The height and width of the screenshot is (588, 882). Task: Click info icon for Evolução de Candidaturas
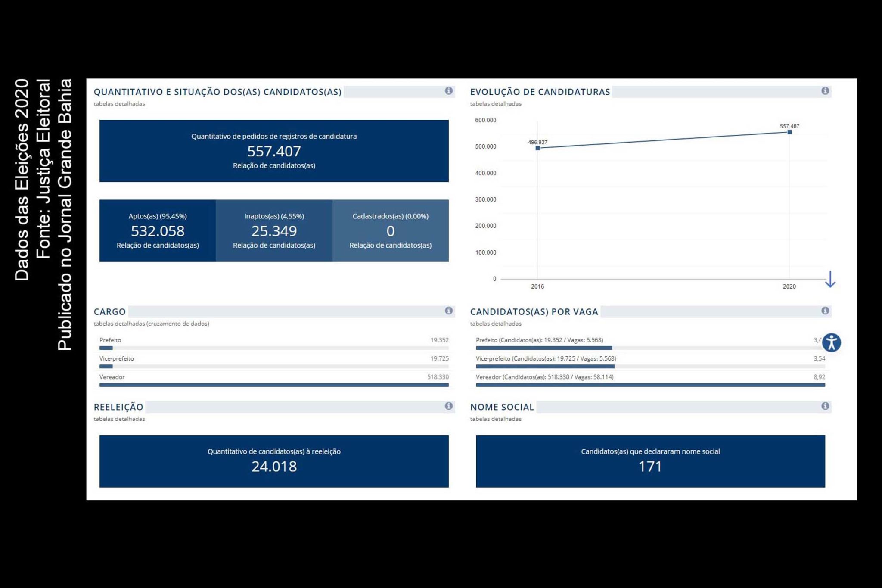(825, 91)
